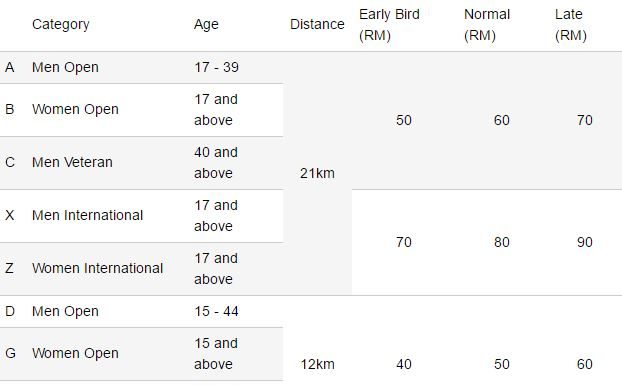The height and width of the screenshot is (385, 622).
Task: Select the Early Bird price 50 cell
Action: (x=404, y=120)
